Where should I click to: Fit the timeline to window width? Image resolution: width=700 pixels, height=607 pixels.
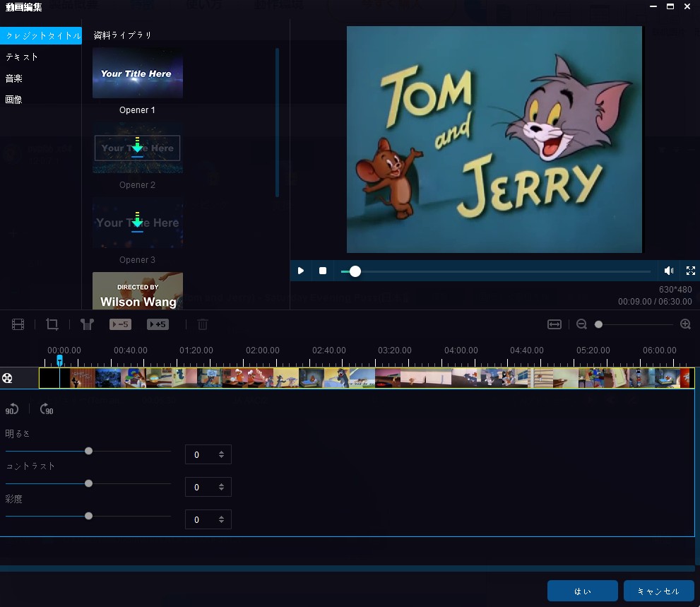pyautogui.click(x=554, y=324)
